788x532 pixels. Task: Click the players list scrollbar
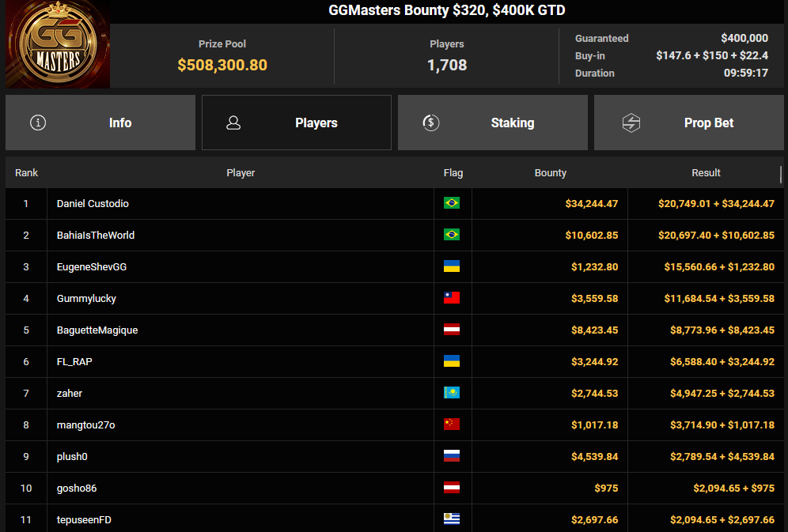[780, 175]
